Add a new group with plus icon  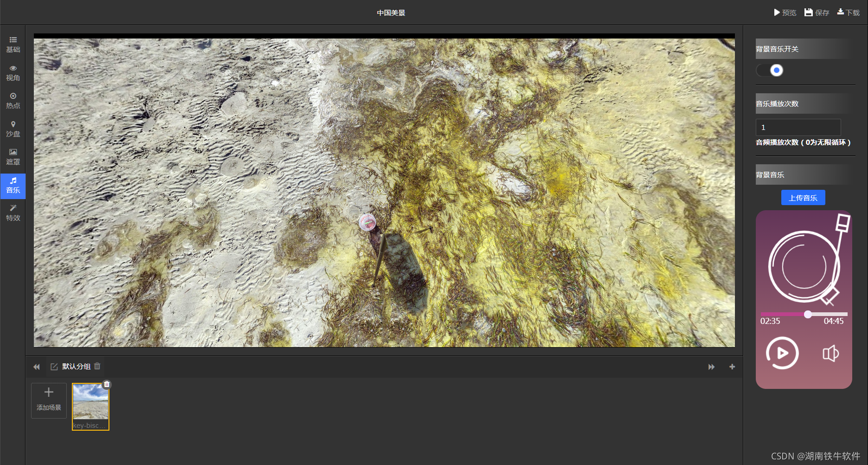pyautogui.click(x=732, y=367)
